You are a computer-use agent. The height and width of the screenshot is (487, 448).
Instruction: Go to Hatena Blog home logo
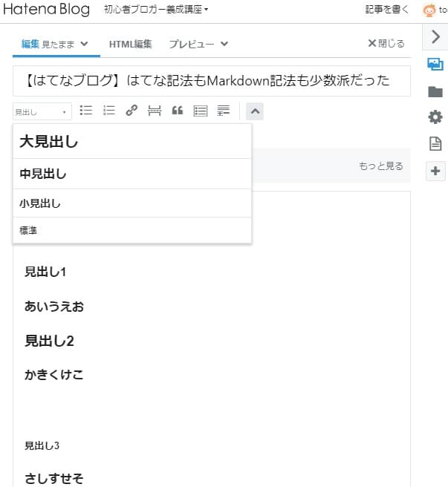coord(46,10)
